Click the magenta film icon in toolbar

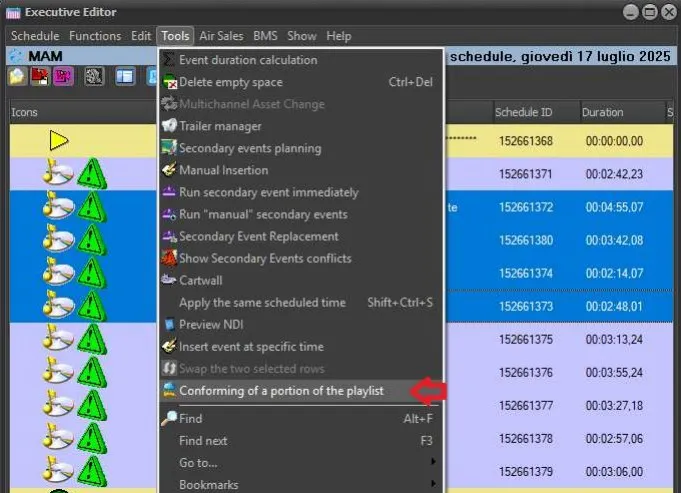[63, 76]
